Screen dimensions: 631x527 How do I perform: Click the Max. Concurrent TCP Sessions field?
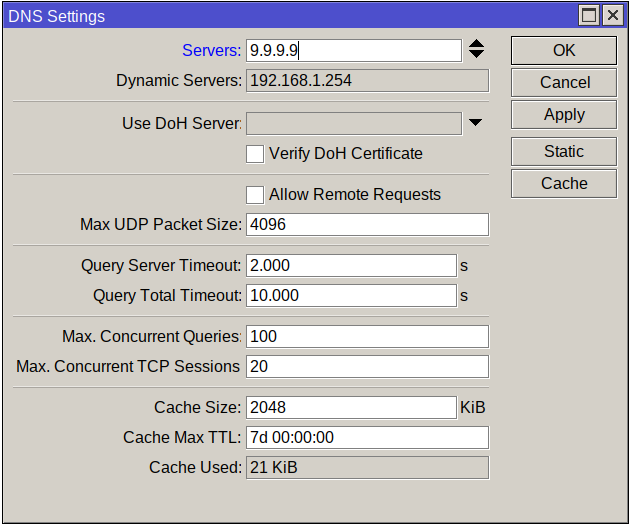367,366
